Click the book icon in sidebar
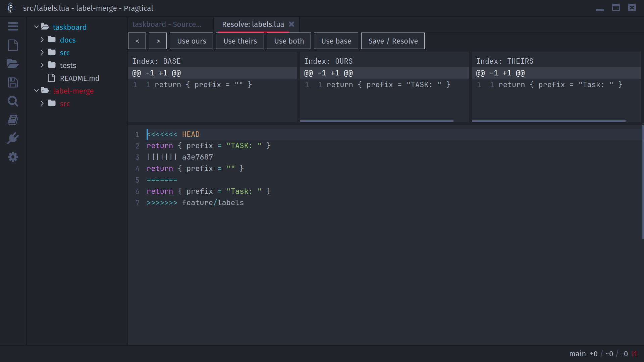The width and height of the screenshot is (644, 362). pyautogui.click(x=13, y=120)
